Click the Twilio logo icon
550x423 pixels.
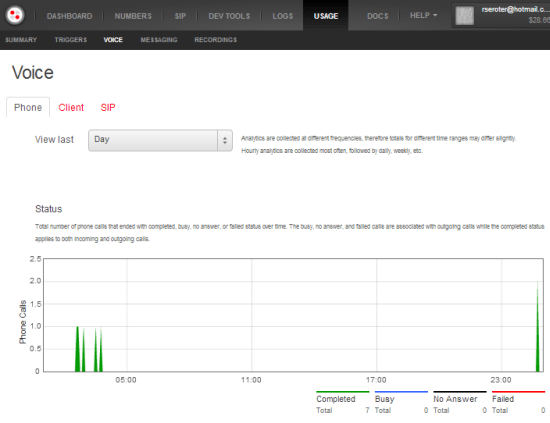coord(15,15)
